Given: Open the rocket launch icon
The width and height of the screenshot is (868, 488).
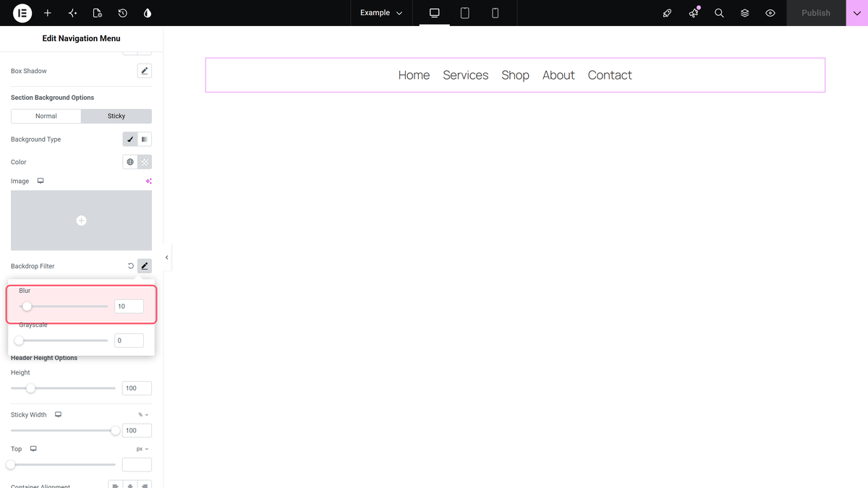Looking at the screenshot, I should click(x=668, y=13).
